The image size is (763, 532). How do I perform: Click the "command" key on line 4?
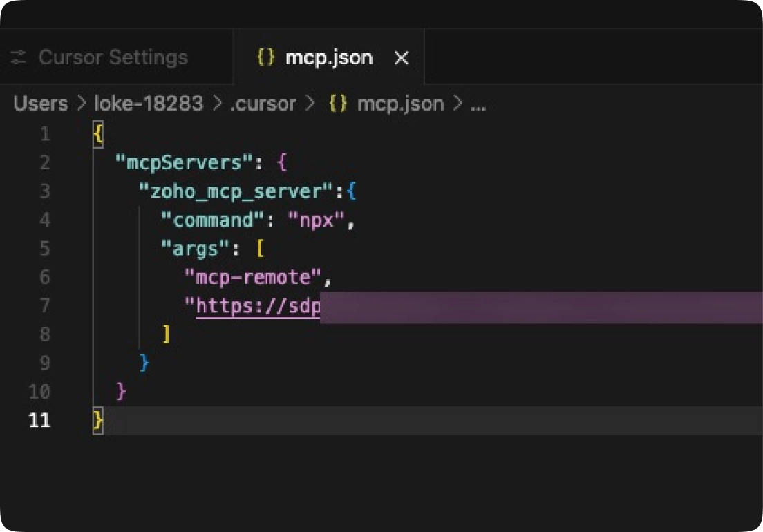click(213, 220)
